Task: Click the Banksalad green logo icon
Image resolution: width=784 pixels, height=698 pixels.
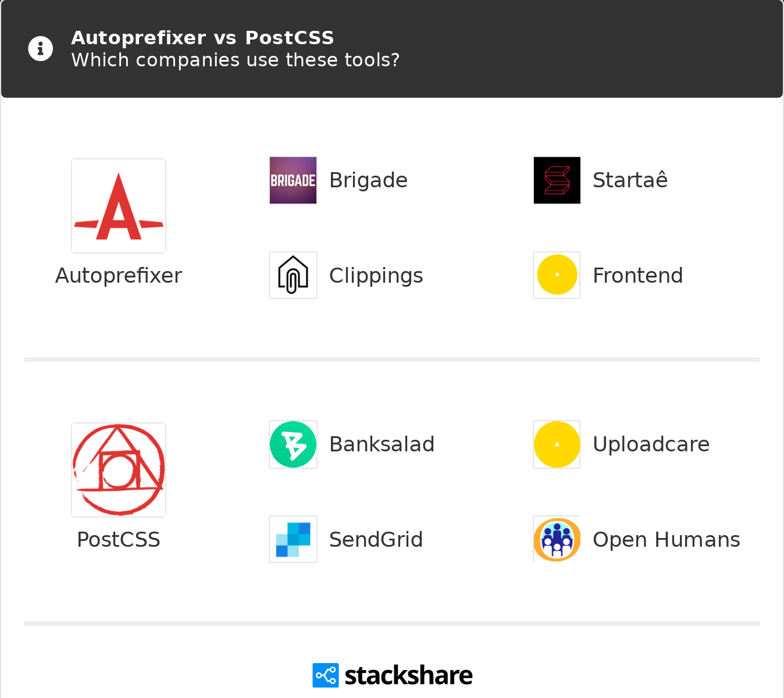Action: click(293, 444)
